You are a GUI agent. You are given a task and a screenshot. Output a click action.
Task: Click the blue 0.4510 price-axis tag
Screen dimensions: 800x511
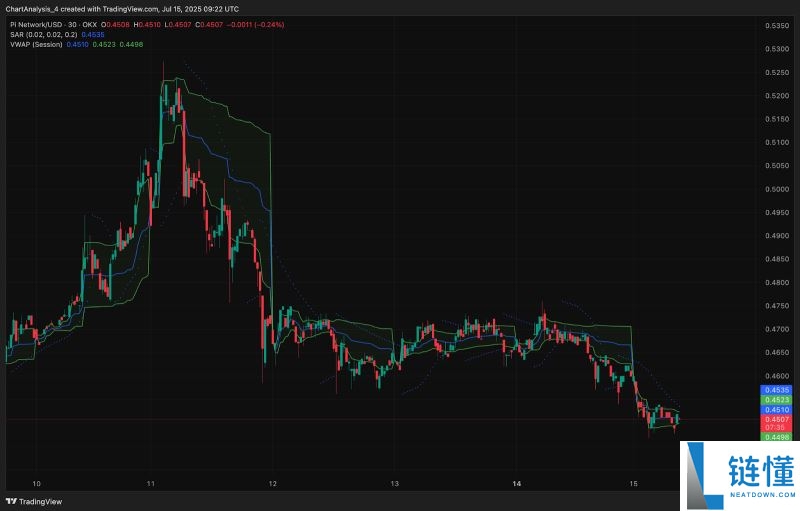pos(777,409)
